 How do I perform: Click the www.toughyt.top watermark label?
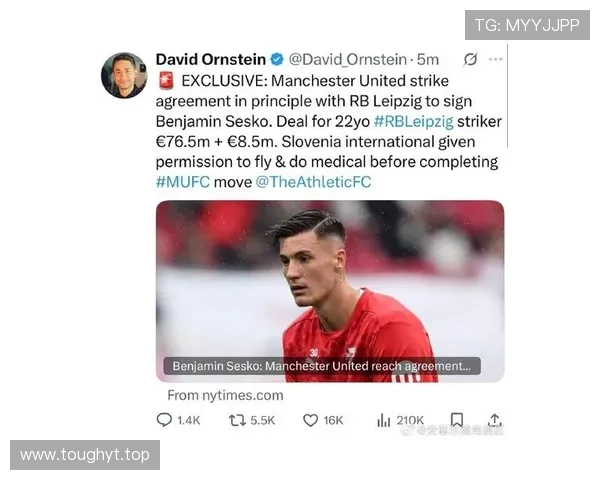pyautogui.click(x=85, y=455)
